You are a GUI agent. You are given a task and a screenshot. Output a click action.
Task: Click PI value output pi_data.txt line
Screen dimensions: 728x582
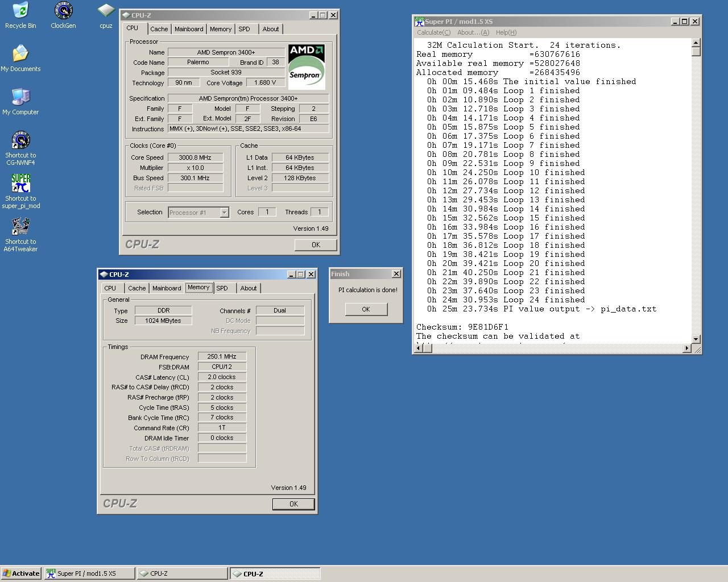point(542,309)
